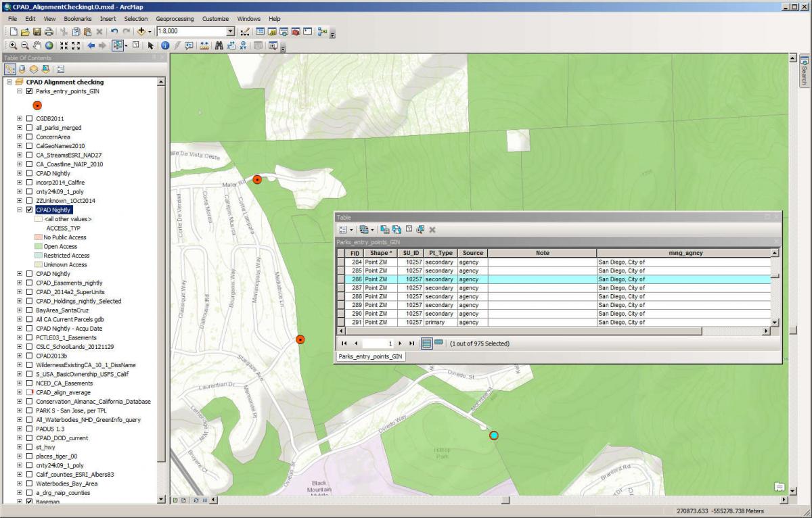Activate the Select Features tool

[118, 45]
